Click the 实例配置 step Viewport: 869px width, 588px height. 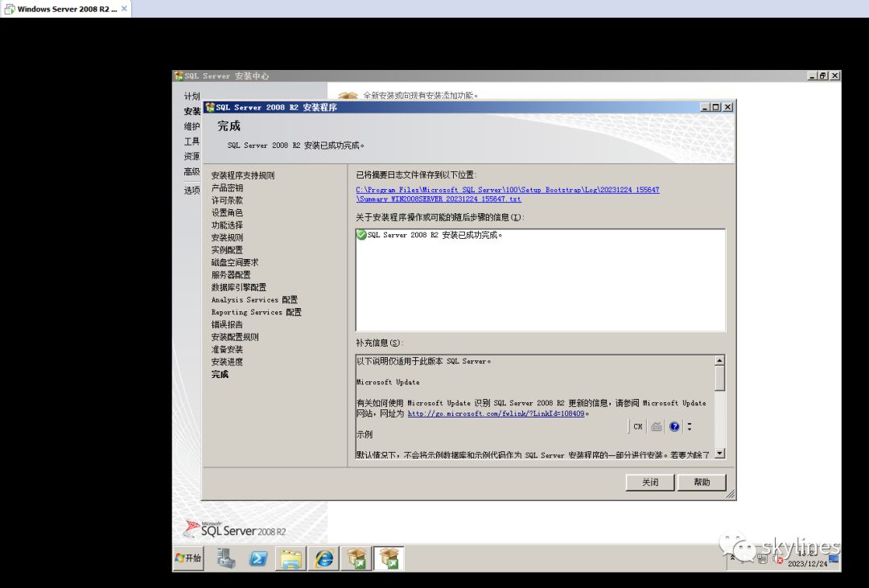click(227, 250)
